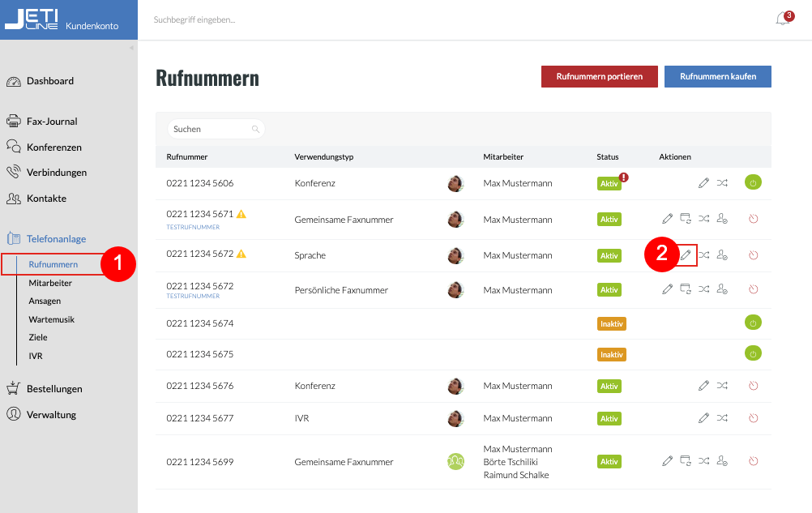The height and width of the screenshot is (513, 812).
Task: Edit the Sprache number 0221 1234 5672
Action: (x=686, y=255)
